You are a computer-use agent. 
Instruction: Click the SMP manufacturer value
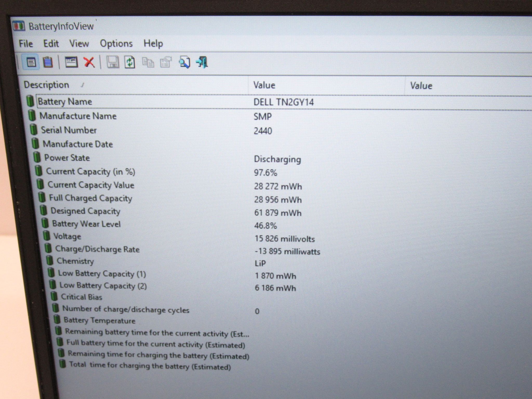coord(263,117)
